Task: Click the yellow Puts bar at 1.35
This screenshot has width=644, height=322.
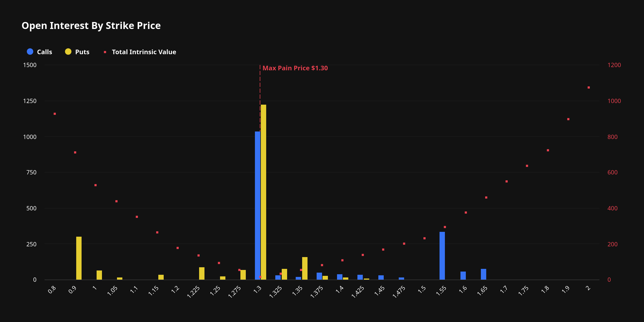Action: tap(305, 268)
